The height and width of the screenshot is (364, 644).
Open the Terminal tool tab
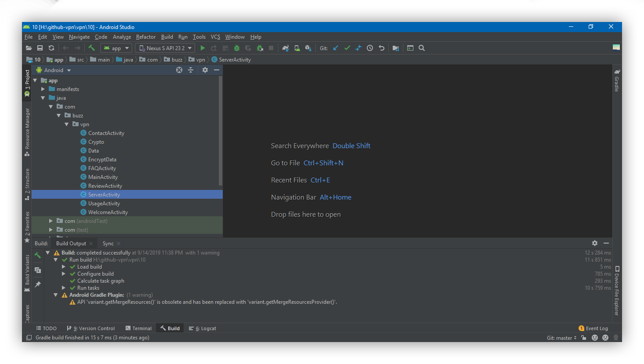click(138, 328)
